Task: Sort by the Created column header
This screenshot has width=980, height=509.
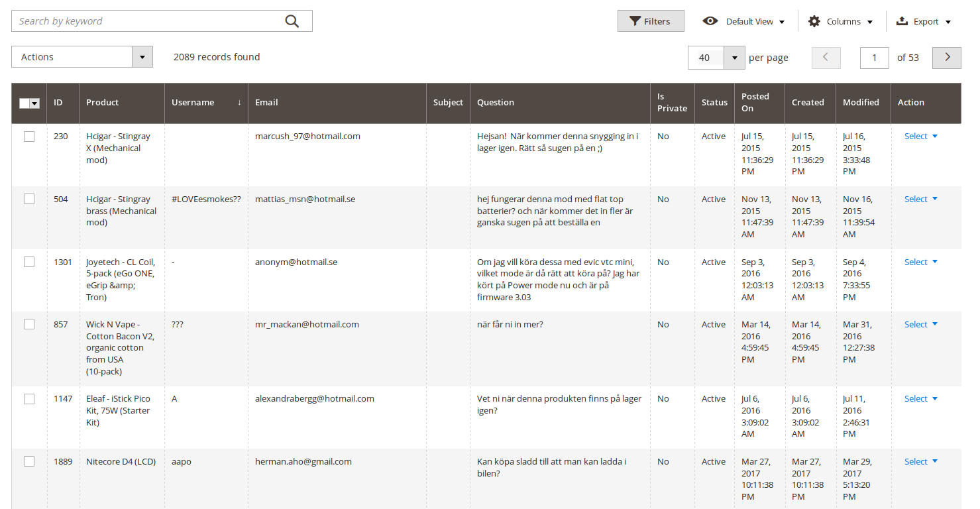Action: tap(810, 103)
